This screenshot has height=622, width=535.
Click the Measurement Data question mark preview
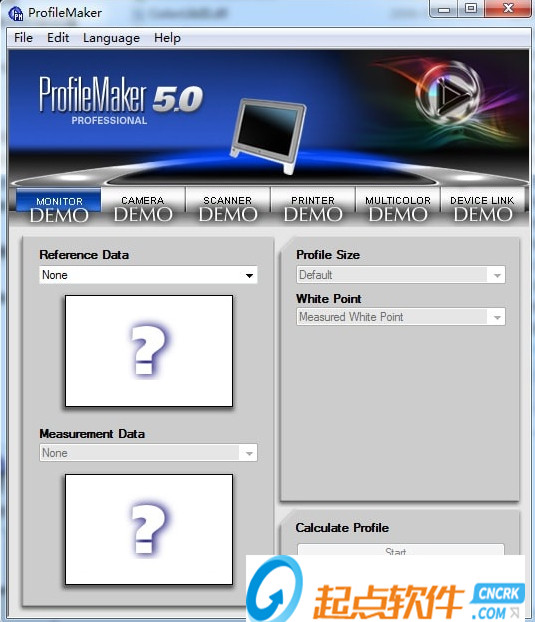click(x=149, y=529)
